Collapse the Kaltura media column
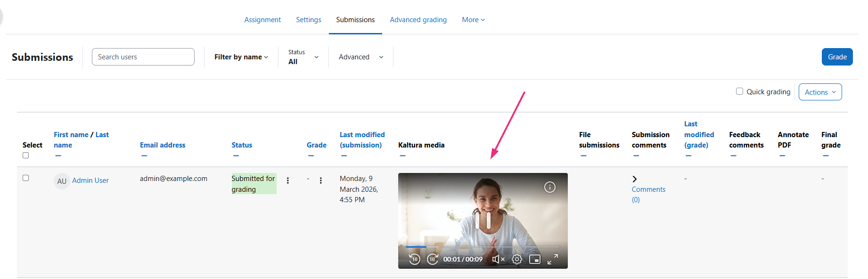Viewport: 868px width, 279px height. pos(402,156)
